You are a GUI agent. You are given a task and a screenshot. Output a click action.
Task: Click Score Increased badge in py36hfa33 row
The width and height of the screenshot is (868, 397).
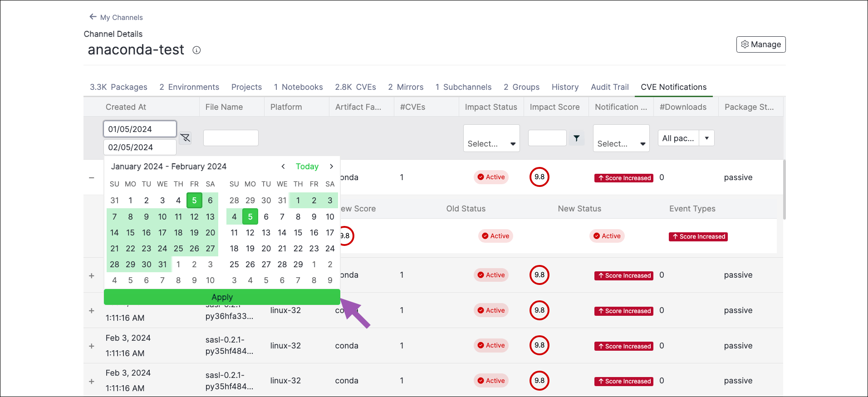tap(623, 311)
